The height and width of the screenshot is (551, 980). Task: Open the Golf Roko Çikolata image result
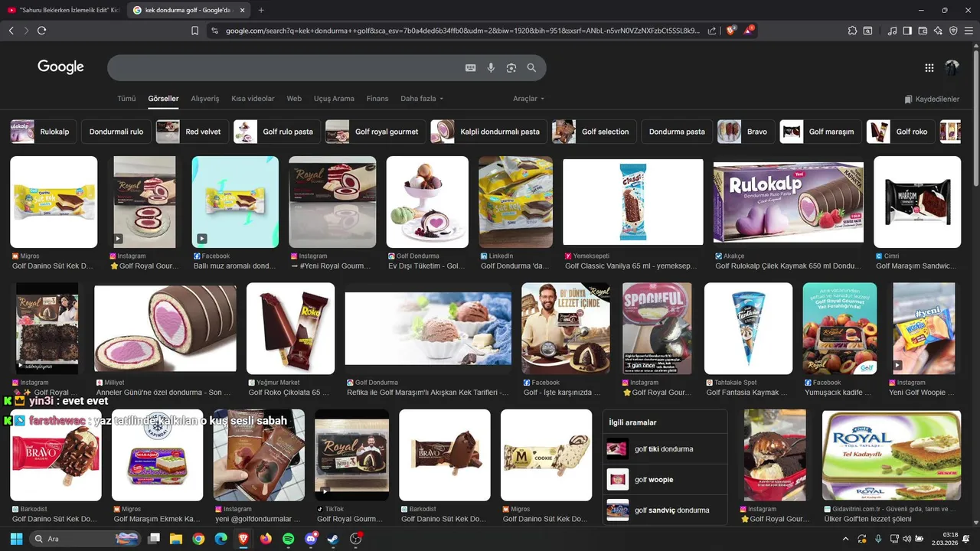click(x=290, y=328)
